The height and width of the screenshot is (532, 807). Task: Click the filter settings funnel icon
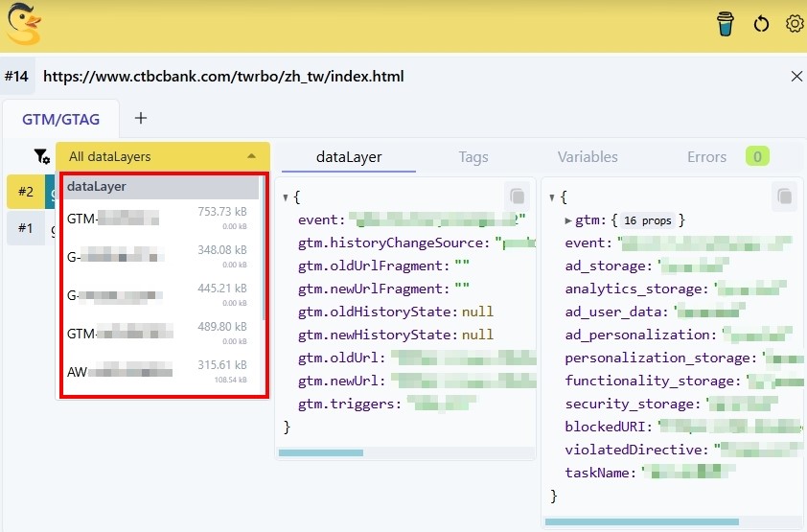tap(41, 156)
